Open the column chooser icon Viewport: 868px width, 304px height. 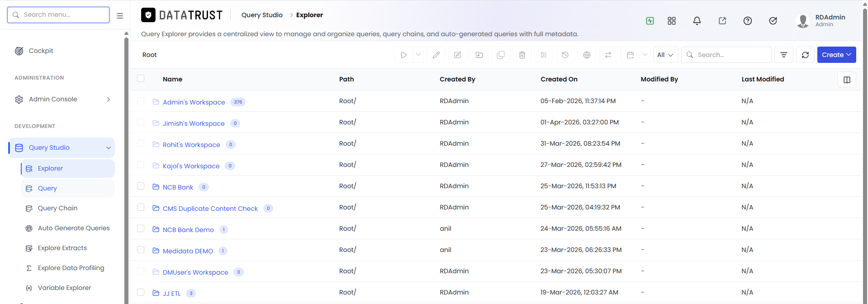(x=847, y=80)
